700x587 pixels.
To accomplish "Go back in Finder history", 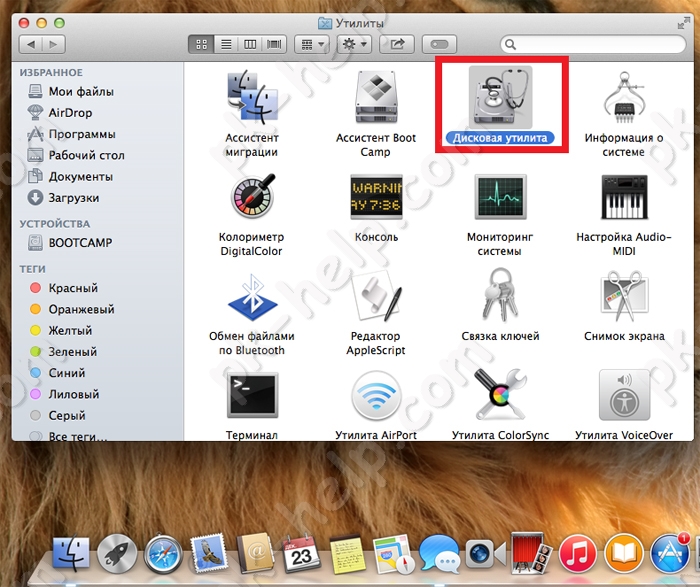I will [x=31, y=44].
